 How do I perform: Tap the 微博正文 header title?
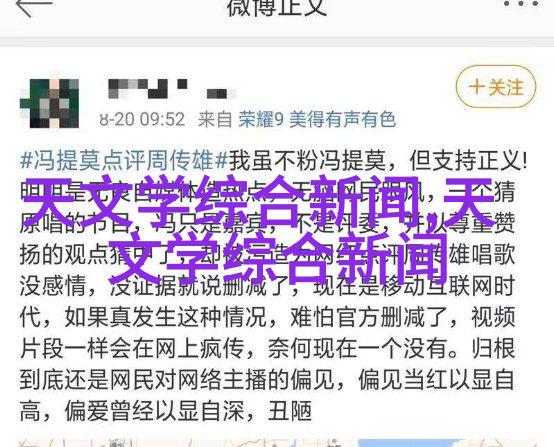tap(277, 7)
